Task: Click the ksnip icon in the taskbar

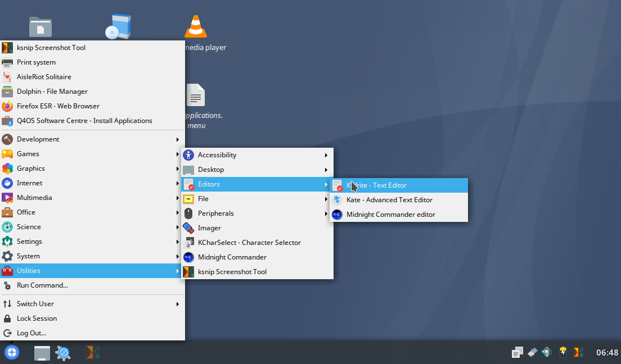Action: 93,352
